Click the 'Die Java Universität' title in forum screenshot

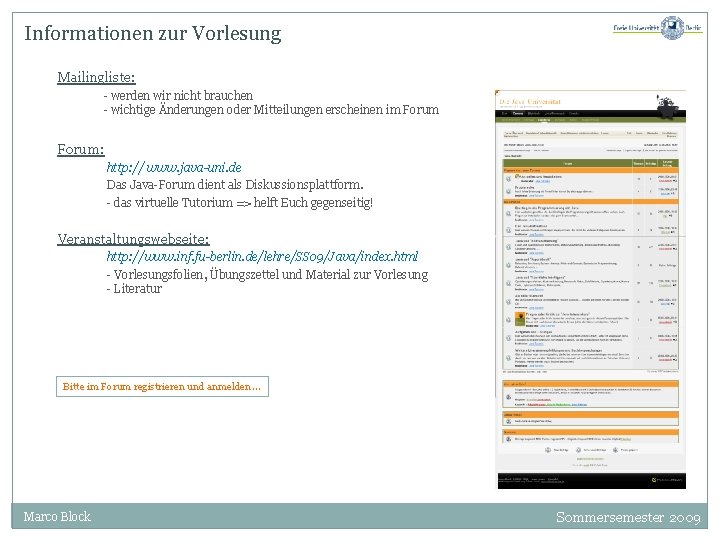tap(530, 101)
